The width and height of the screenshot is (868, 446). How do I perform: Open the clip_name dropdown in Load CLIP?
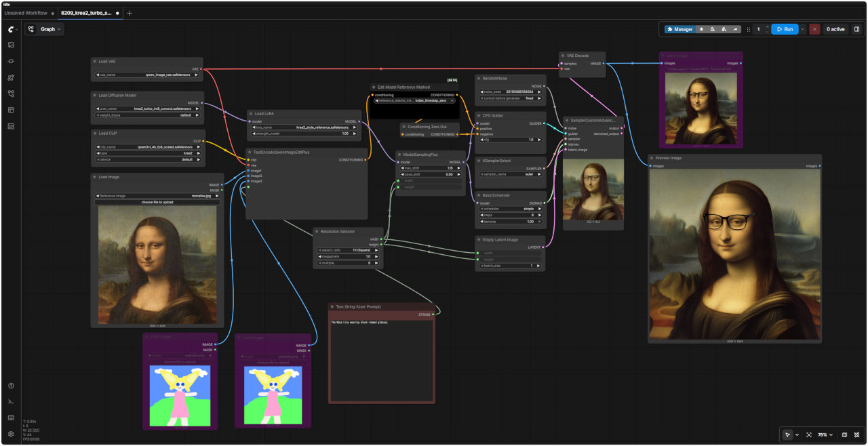click(149, 146)
